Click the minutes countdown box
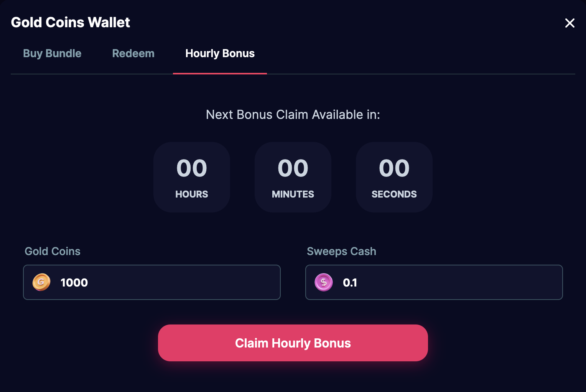The image size is (586, 392). [x=293, y=177]
